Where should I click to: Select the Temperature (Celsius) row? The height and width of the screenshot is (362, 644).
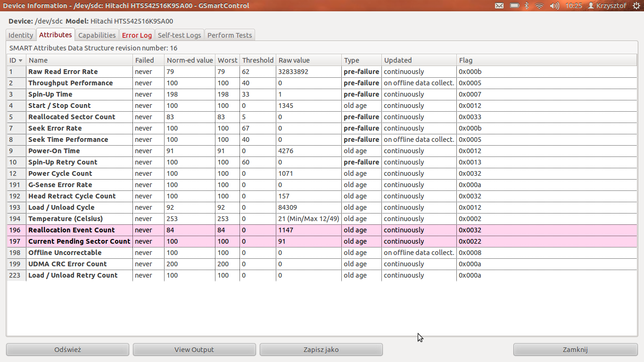pyautogui.click(x=322, y=219)
